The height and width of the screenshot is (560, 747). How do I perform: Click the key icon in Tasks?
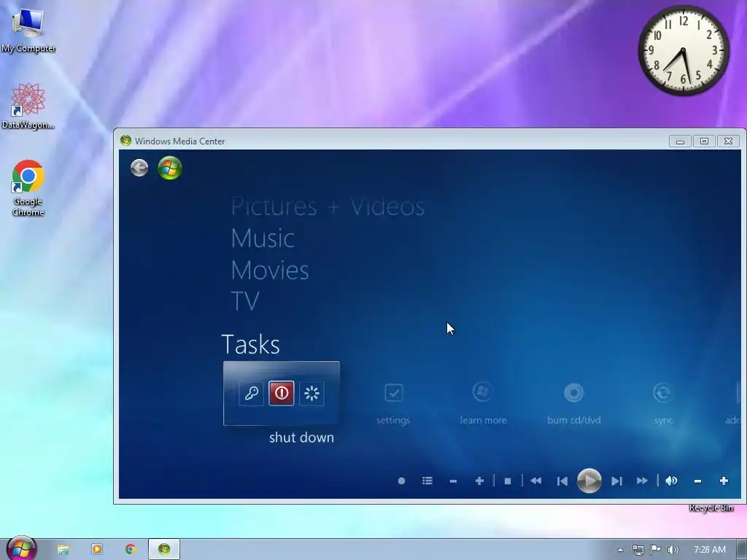pyautogui.click(x=251, y=393)
